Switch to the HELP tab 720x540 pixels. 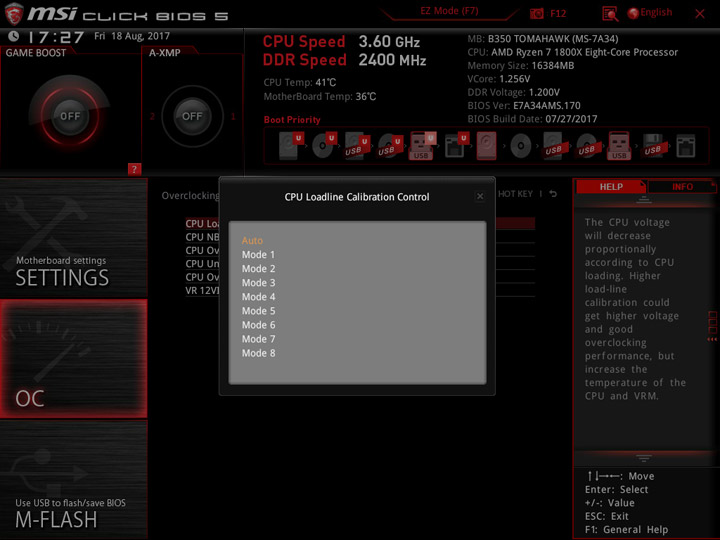pyautogui.click(x=611, y=187)
